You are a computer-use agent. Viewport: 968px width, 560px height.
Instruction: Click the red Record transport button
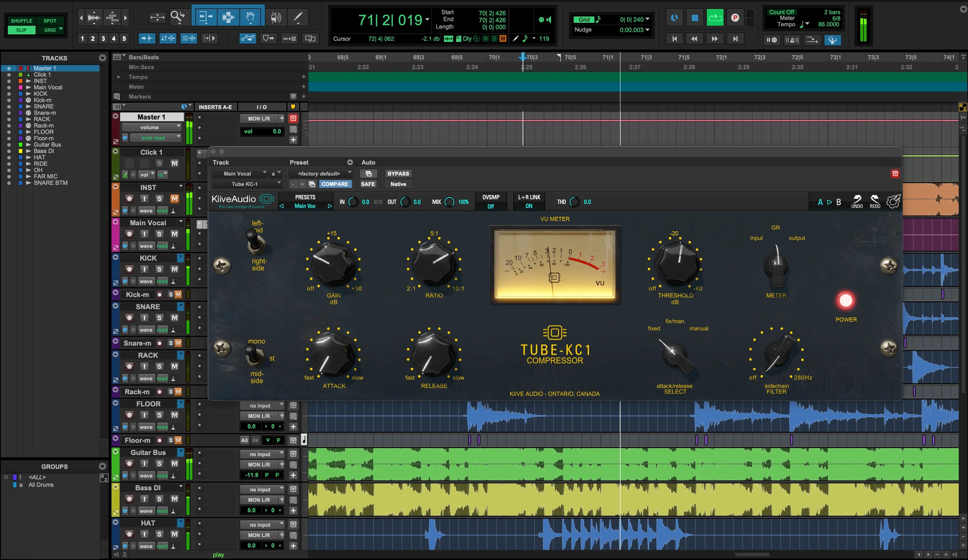pyautogui.click(x=735, y=18)
